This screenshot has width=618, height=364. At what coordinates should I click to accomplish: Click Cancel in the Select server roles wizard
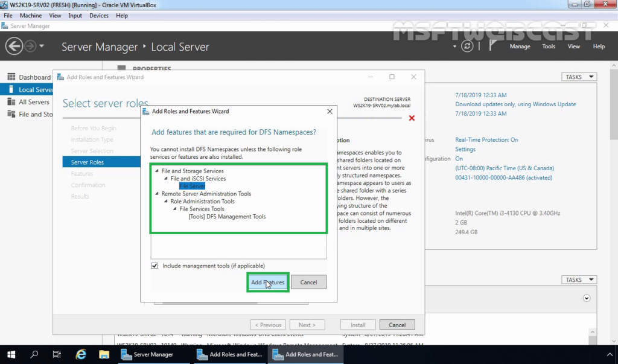point(397,325)
